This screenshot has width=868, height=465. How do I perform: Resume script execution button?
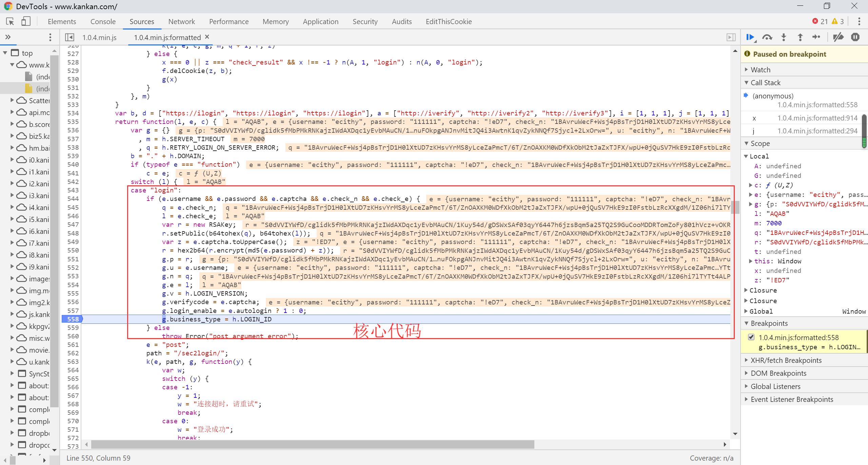pyautogui.click(x=750, y=37)
